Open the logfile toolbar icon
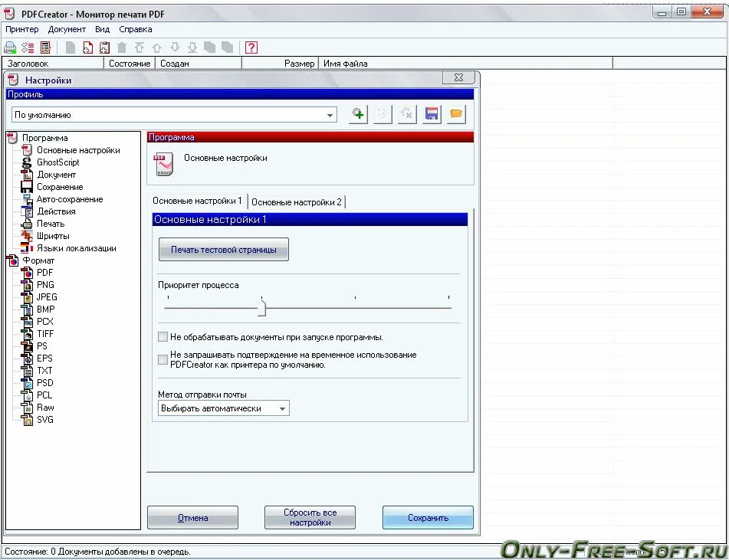Image resolution: width=729 pixels, height=560 pixels. (45, 47)
